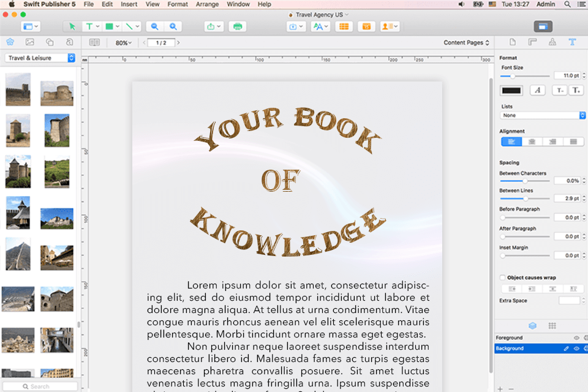The width and height of the screenshot is (588, 392).
Task: Choose the Text box tool
Action: (92, 26)
